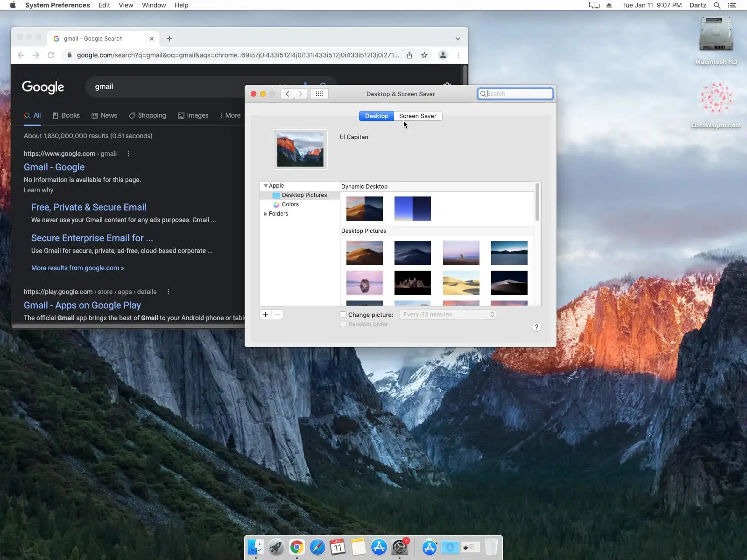Click the Learn why link
Screen dimensions: 747x560
pos(39,190)
